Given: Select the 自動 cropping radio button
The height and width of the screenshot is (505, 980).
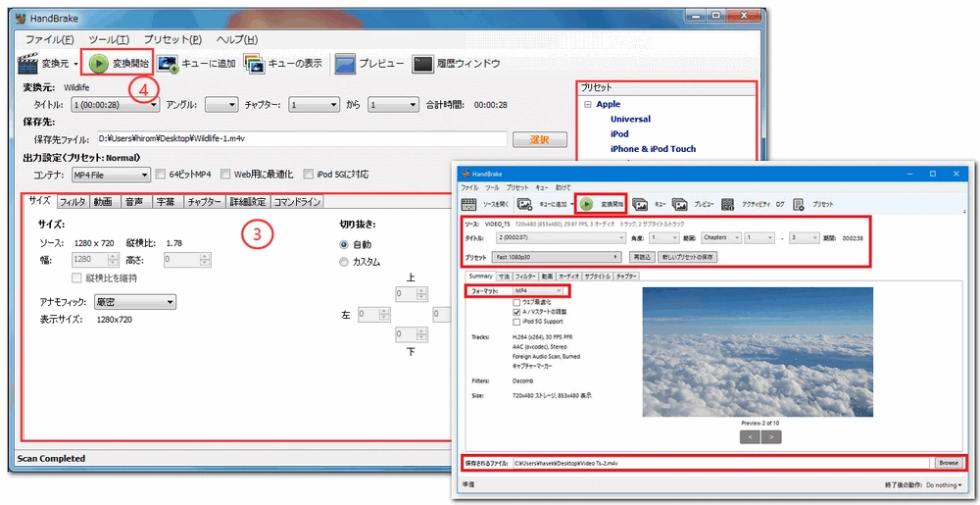Looking at the screenshot, I should (x=344, y=244).
